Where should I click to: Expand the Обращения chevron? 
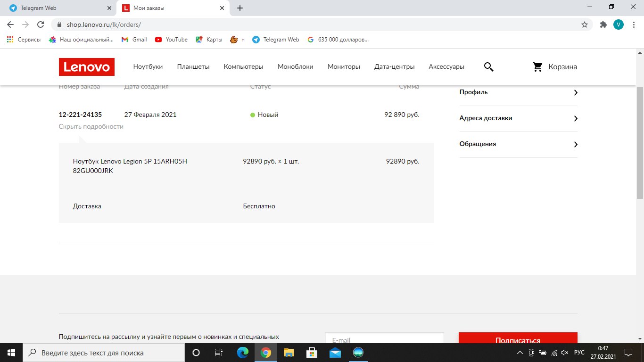click(x=575, y=144)
